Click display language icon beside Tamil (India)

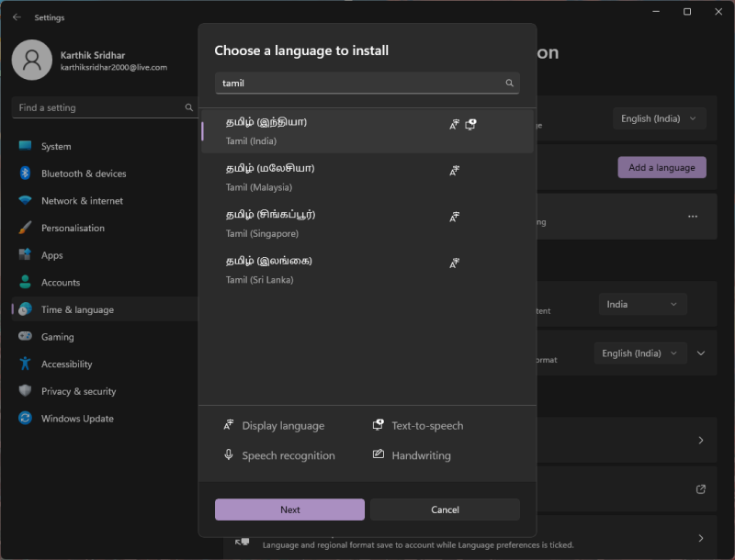[454, 124]
